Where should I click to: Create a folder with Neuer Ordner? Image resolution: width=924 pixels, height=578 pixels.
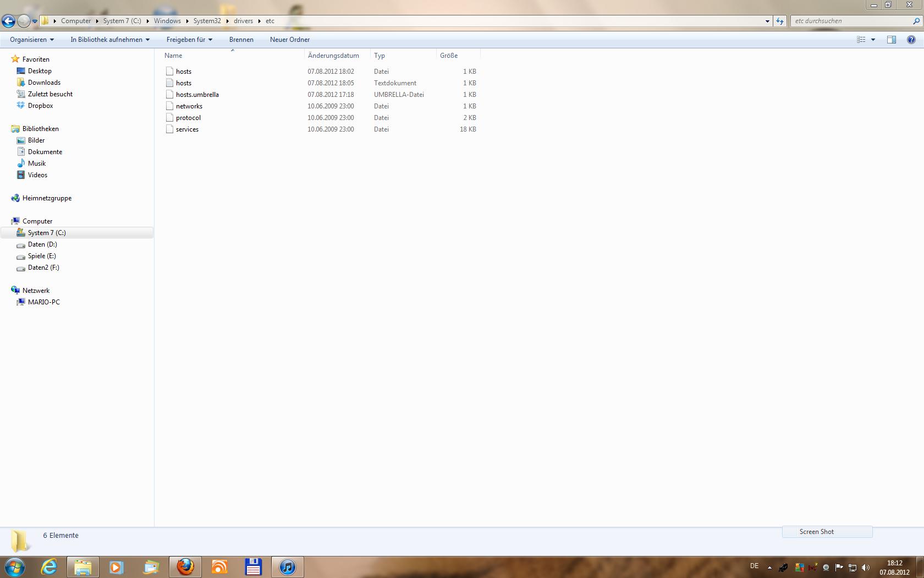click(x=290, y=40)
